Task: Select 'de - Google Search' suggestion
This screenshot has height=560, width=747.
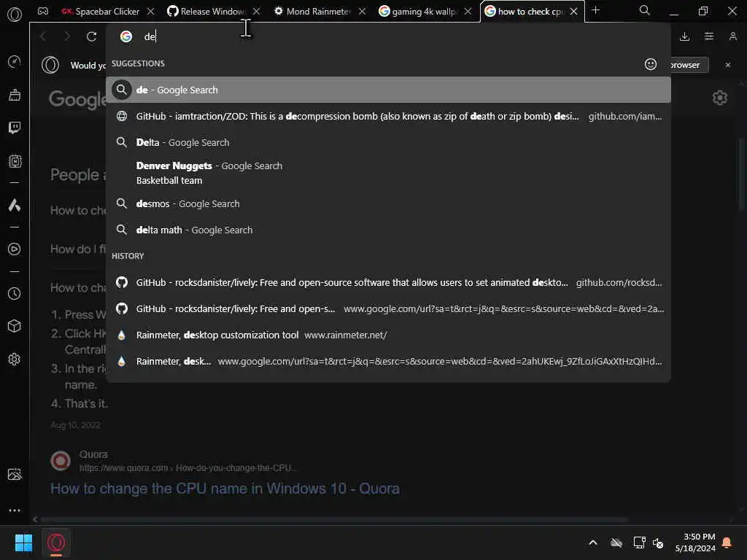Action: [388, 90]
